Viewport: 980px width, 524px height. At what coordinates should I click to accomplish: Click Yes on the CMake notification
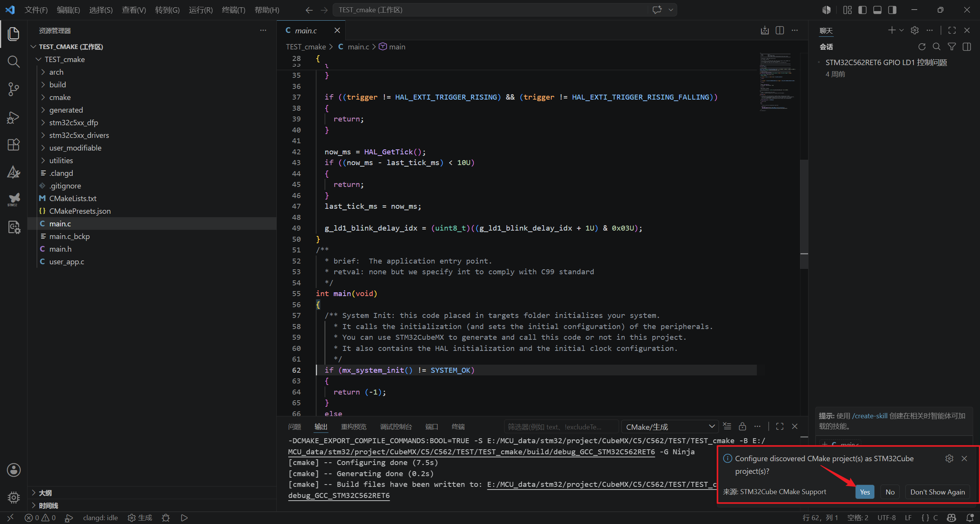865,492
